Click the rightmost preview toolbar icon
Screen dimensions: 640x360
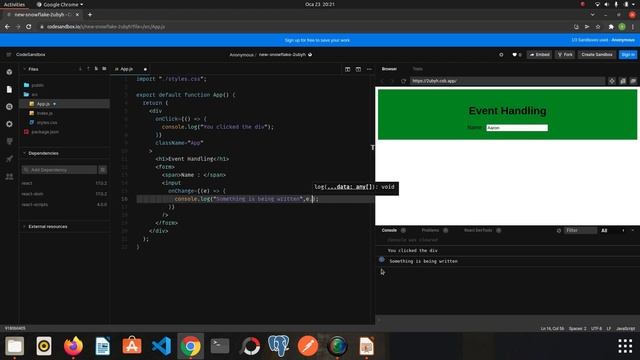pyautogui.click(x=633, y=81)
